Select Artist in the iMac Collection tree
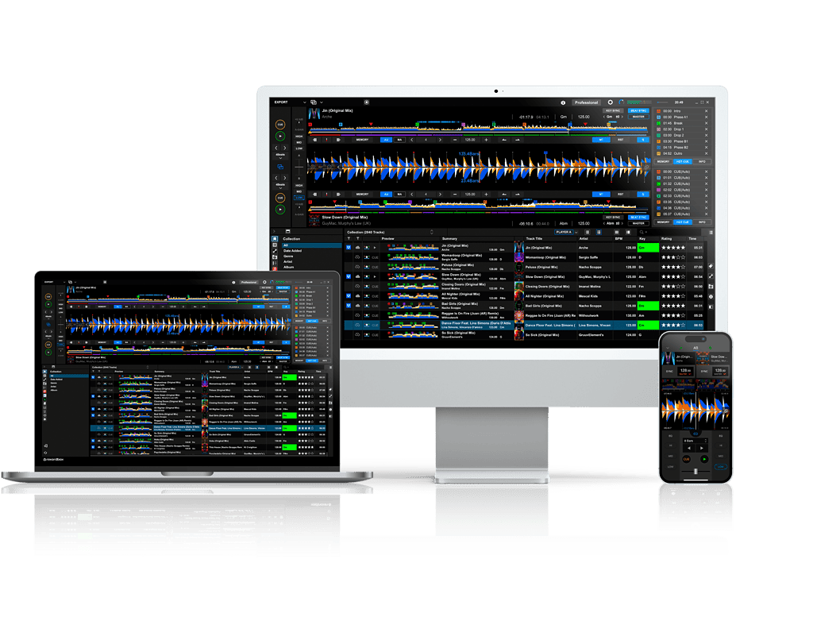This screenshot has height=644, width=813. pyautogui.click(x=287, y=262)
